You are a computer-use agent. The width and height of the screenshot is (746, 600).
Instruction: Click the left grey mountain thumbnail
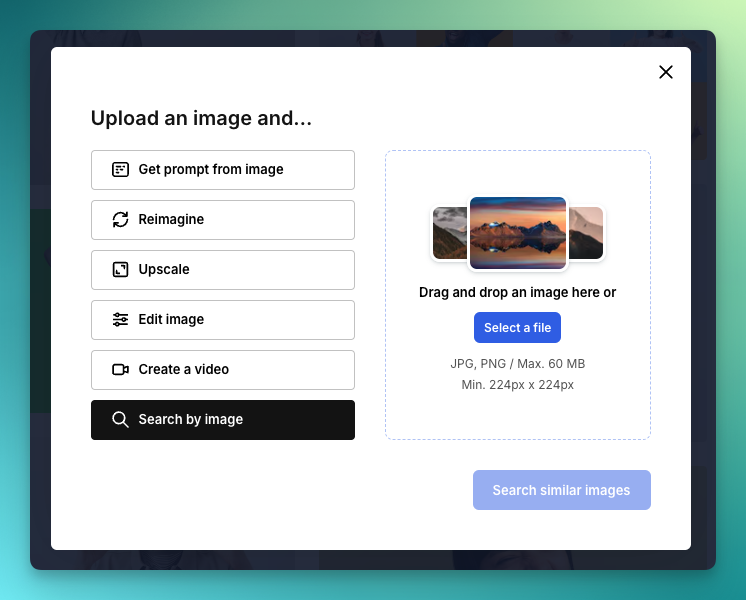tap(450, 233)
